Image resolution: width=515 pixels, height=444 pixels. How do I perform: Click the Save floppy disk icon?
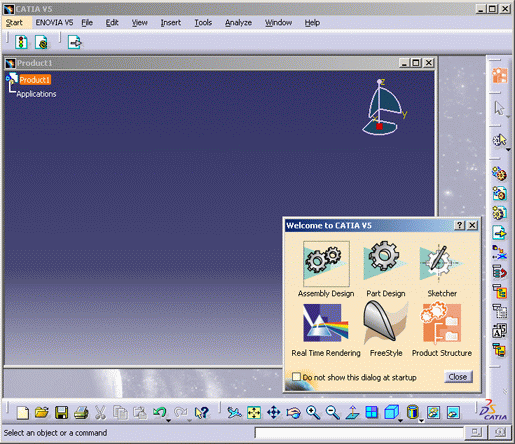click(62, 413)
